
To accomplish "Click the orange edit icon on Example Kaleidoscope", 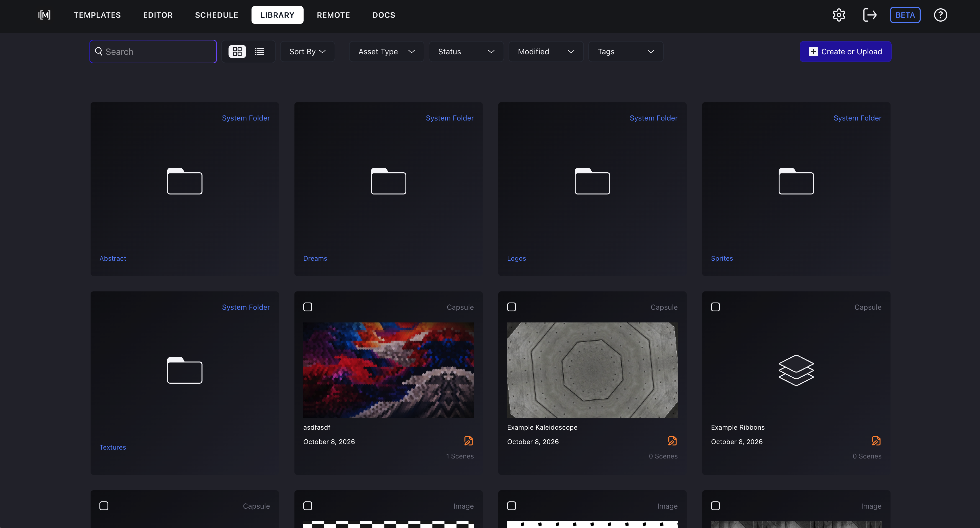I will [672, 441].
